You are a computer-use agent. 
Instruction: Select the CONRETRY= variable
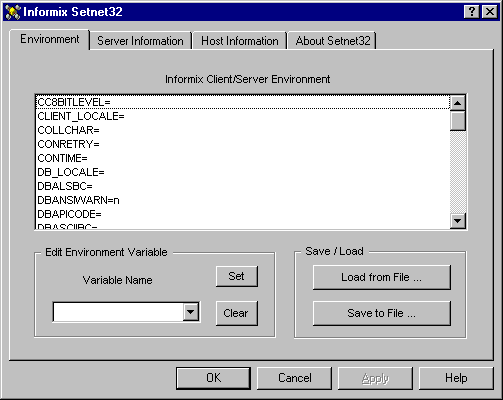(x=243, y=144)
